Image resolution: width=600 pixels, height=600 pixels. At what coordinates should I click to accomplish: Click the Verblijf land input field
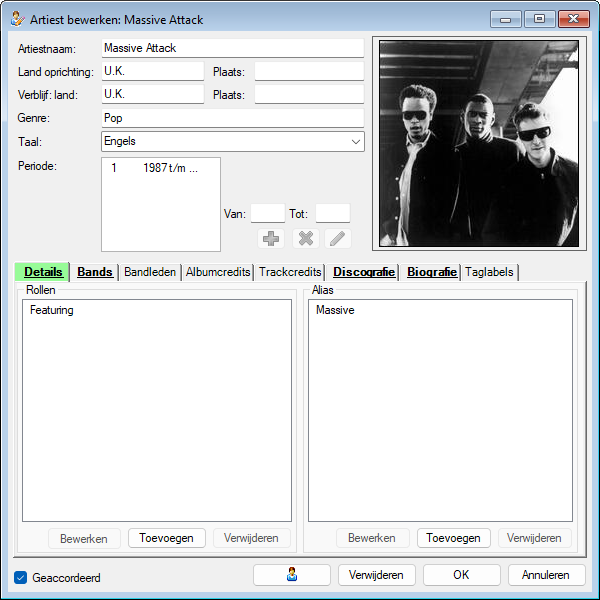pyautogui.click(x=153, y=94)
